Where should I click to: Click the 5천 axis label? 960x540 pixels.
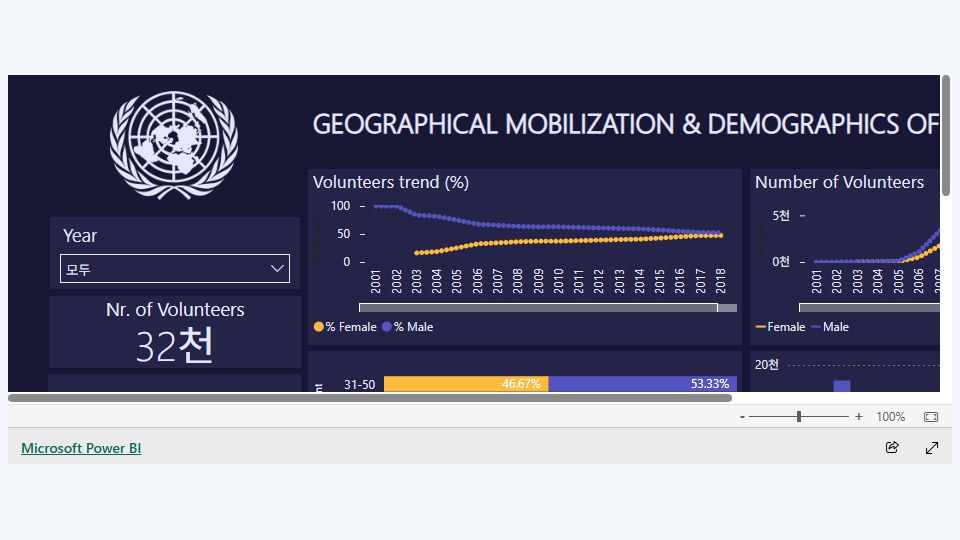pos(781,216)
